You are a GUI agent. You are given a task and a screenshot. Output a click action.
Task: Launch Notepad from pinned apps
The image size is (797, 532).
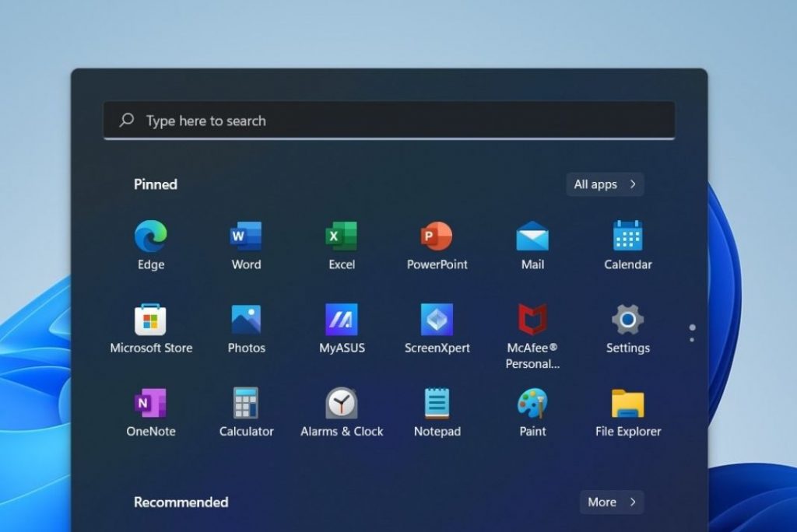(437, 403)
